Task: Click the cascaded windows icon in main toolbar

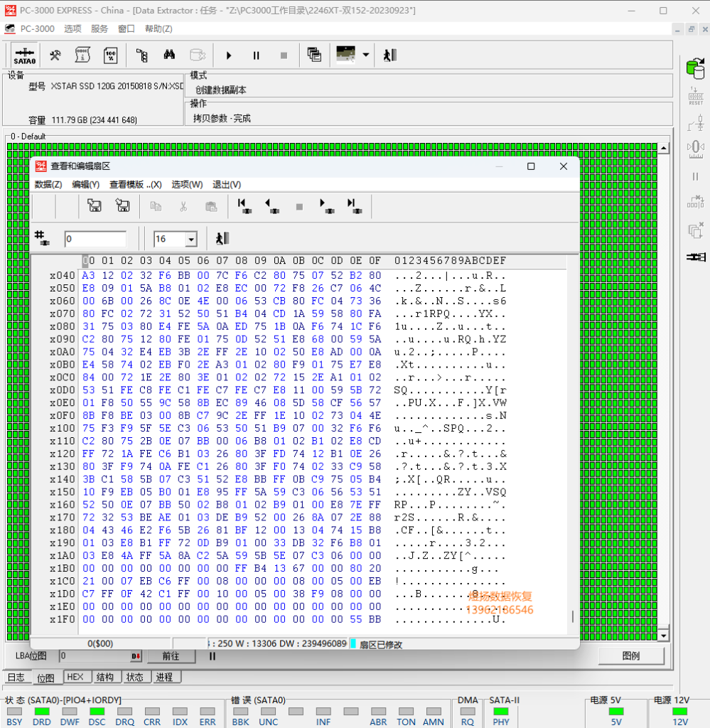Action: (314, 55)
